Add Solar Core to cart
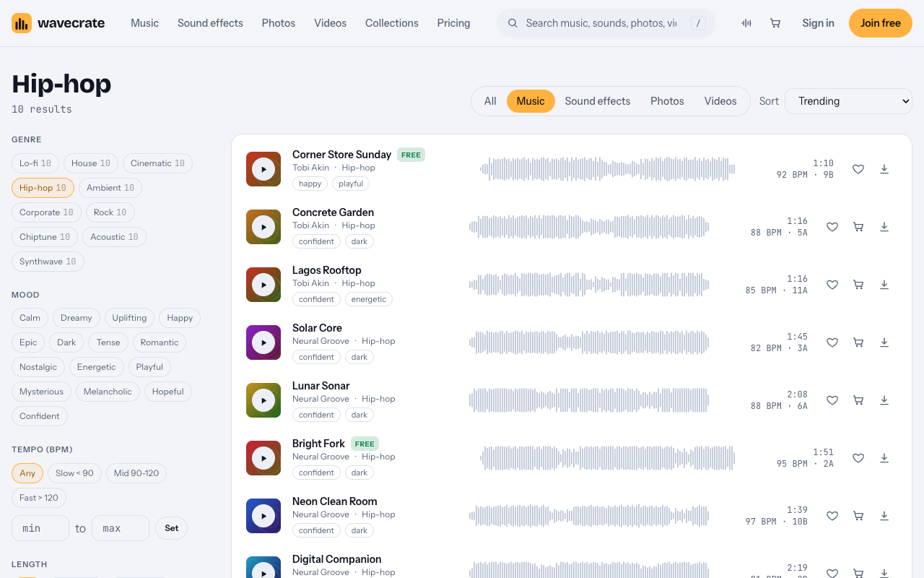This screenshot has width=924, height=578. click(858, 342)
